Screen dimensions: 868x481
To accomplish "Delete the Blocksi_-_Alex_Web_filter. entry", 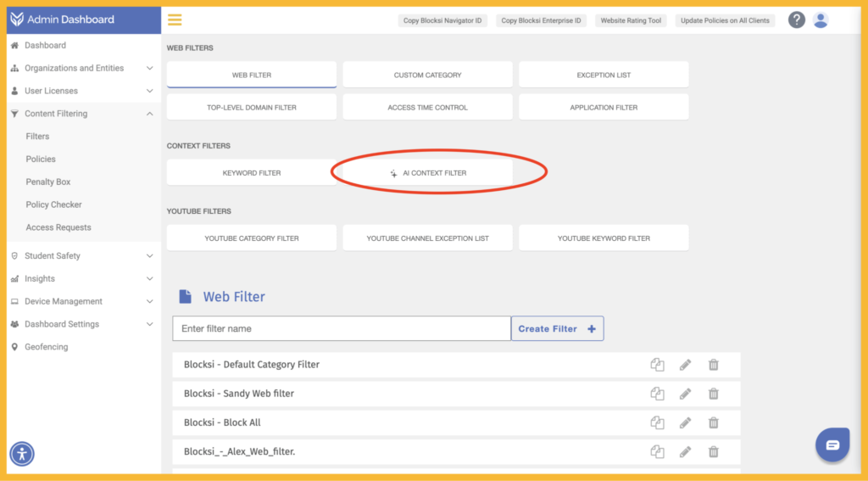I will click(x=714, y=451).
